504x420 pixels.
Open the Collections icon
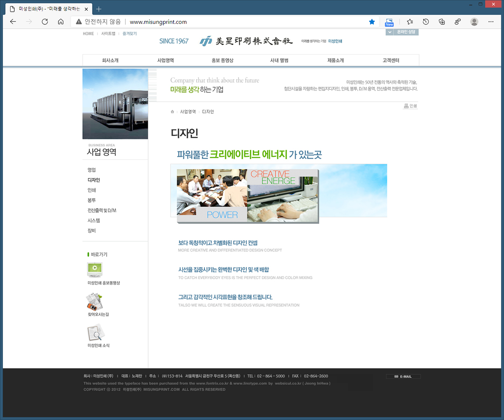[441, 22]
